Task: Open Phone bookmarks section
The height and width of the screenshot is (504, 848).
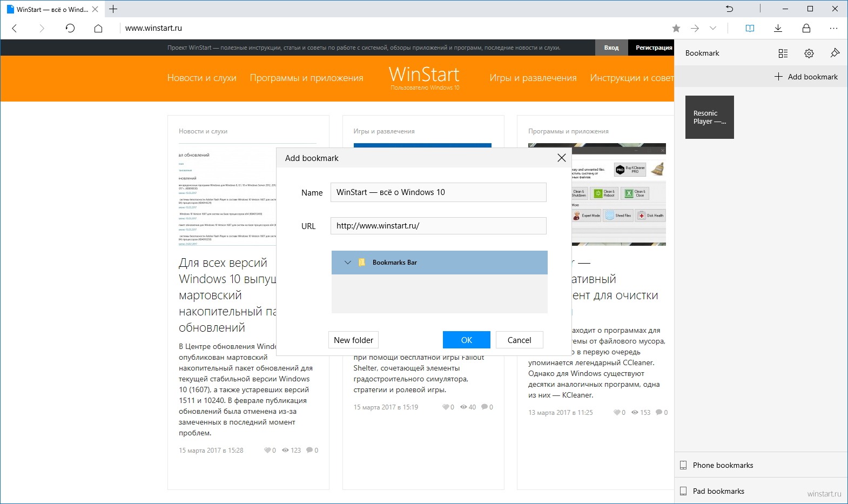Action: coord(761,465)
